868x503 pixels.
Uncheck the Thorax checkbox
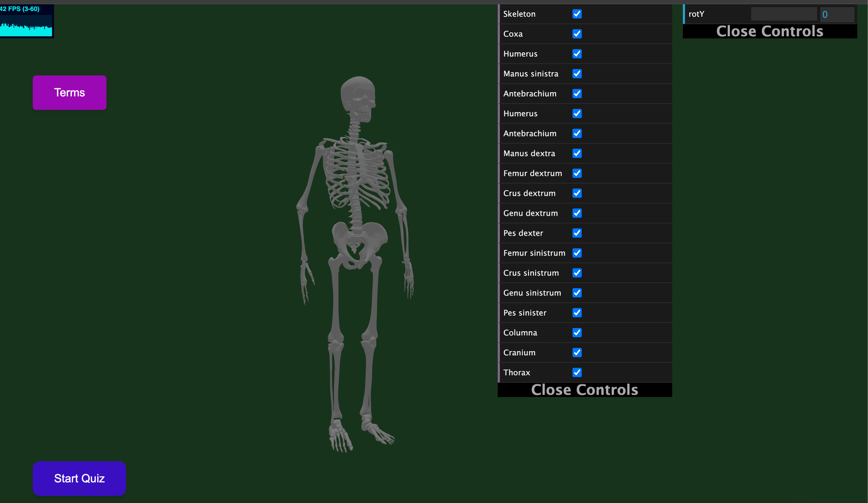coord(577,372)
